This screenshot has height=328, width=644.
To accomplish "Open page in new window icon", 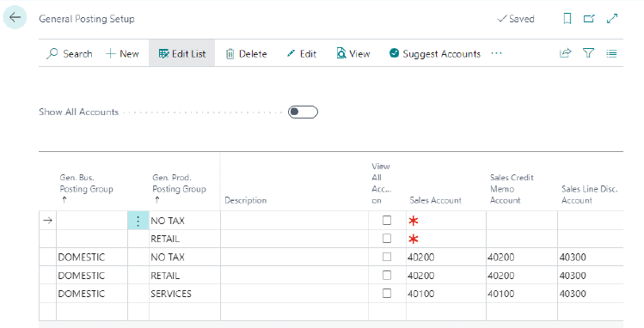I will (589, 18).
